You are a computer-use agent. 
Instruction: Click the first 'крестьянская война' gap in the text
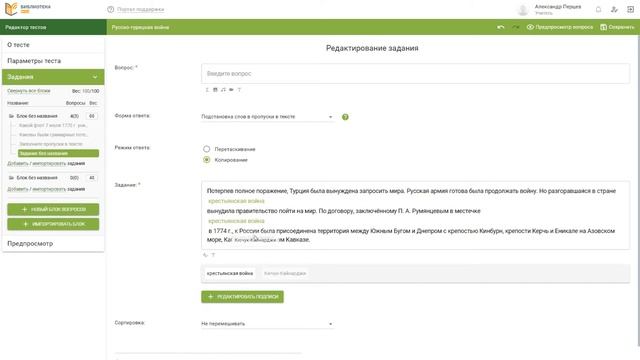tap(236, 201)
